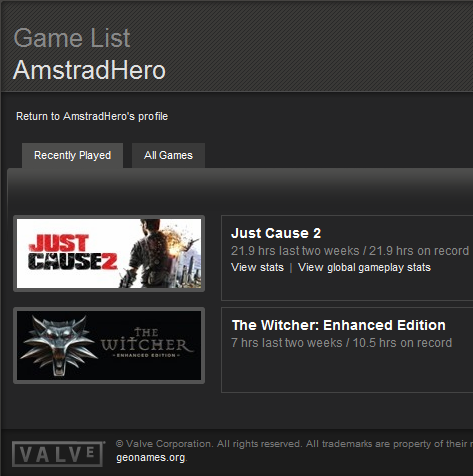Open The Witcher Enhanced Edition banner image
Screen dimensions: 473x476
click(x=109, y=345)
